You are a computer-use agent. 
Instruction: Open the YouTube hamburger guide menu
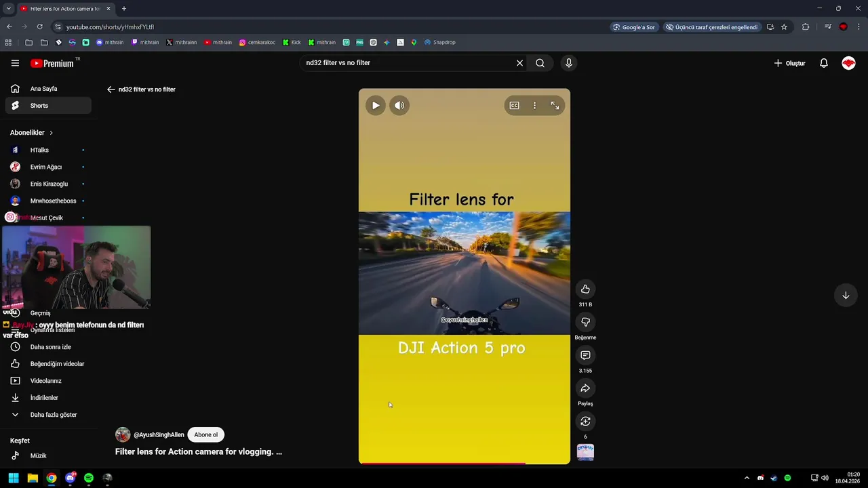coord(15,63)
